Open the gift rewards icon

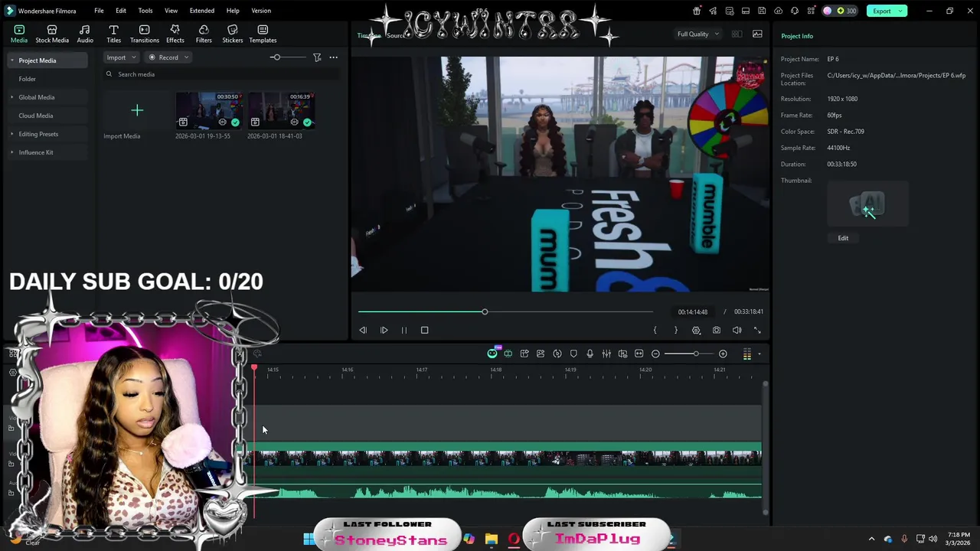pos(697,11)
